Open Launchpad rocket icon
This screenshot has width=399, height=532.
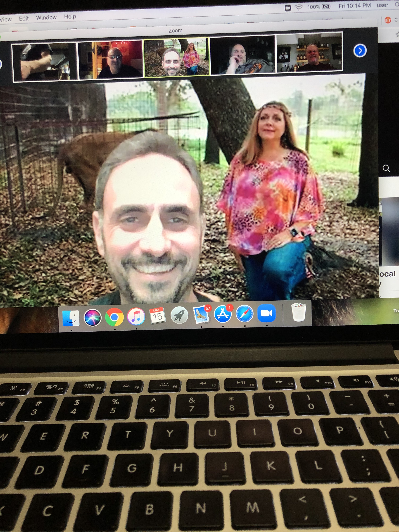(x=179, y=315)
